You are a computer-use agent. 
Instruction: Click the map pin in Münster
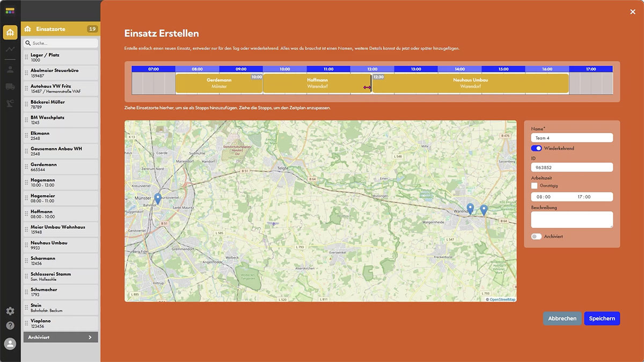(158, 198)
